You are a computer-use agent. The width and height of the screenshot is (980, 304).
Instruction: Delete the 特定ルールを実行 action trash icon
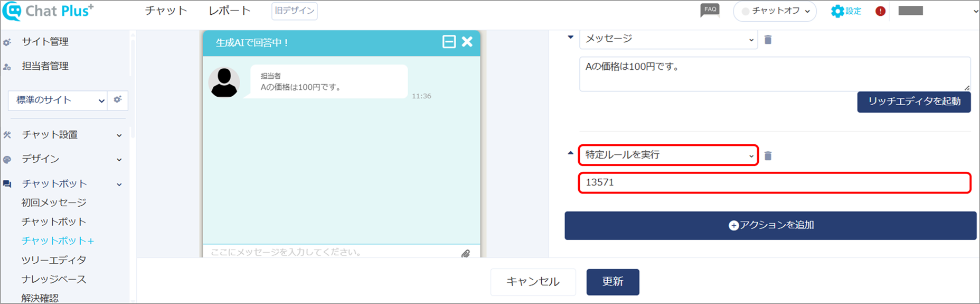point(768,156)
